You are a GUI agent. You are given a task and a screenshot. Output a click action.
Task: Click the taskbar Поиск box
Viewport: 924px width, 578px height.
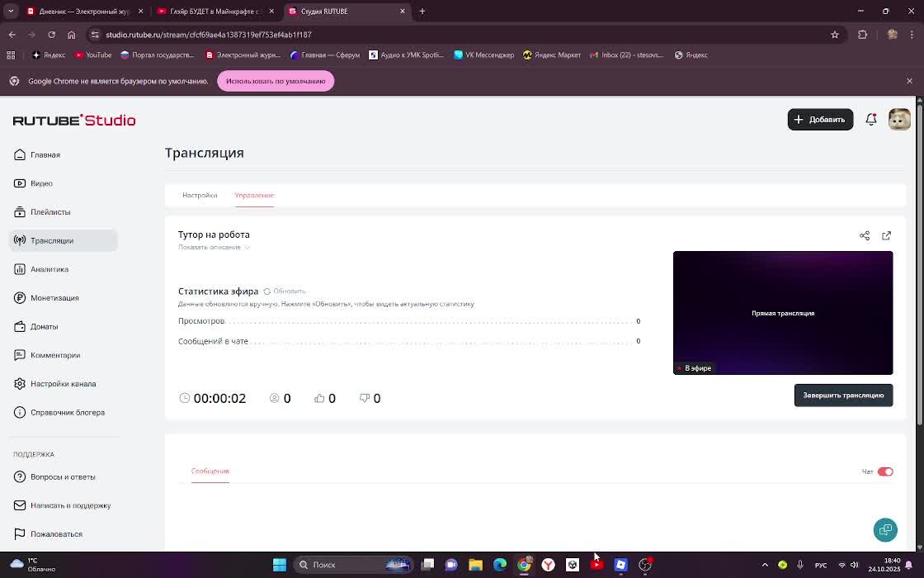(x=353, y=565)
